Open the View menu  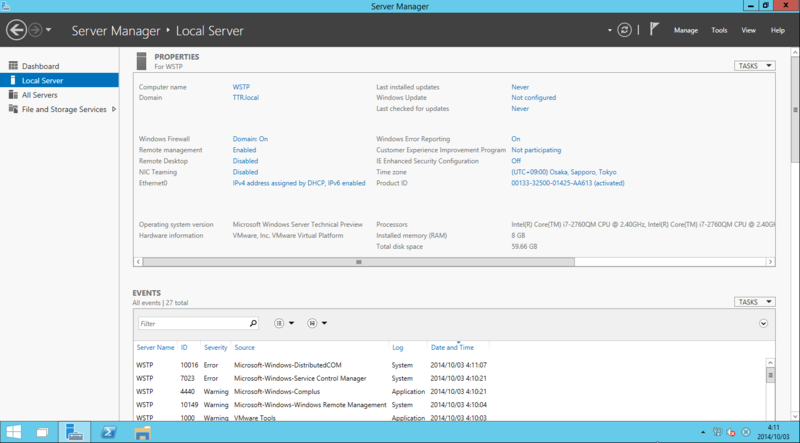[748, 30]
